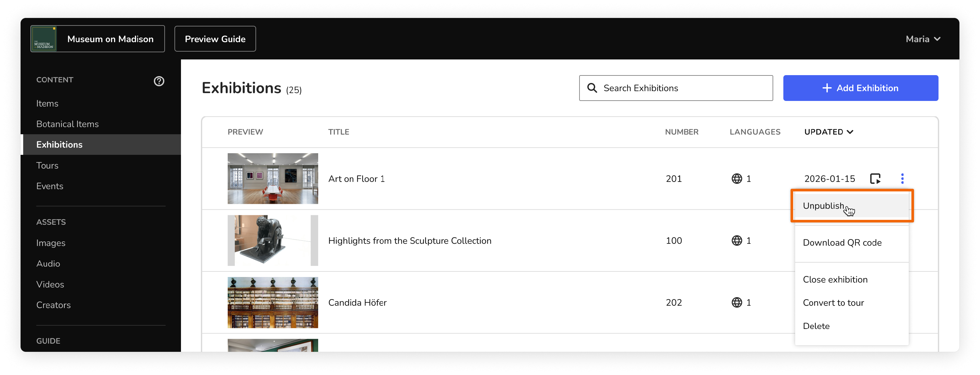Click globe language icon for Art on Floor 1

pos(737,178)
